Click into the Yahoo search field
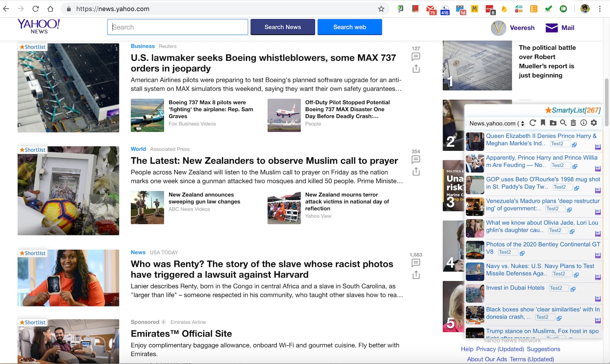Viewport: 610px width, 364px height. pyautogui.click(x=178, y=27)
